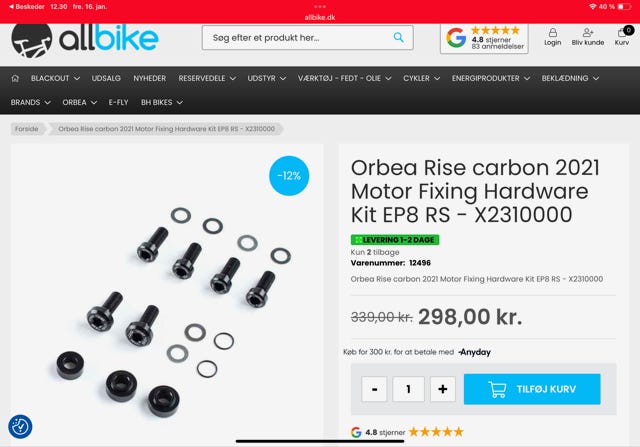Decrease quantity with the minus button
640x447 pixels.
(374, 389)
